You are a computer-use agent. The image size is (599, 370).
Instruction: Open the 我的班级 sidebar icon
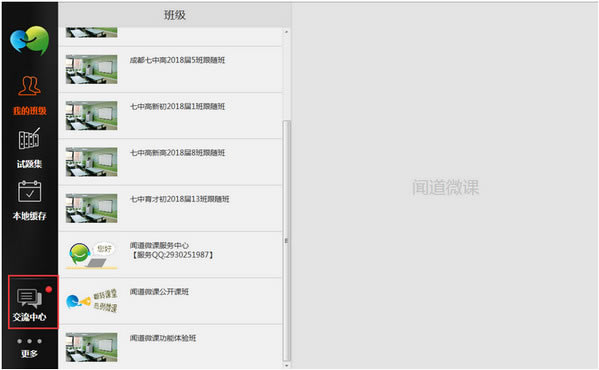(x=29, y=95)
